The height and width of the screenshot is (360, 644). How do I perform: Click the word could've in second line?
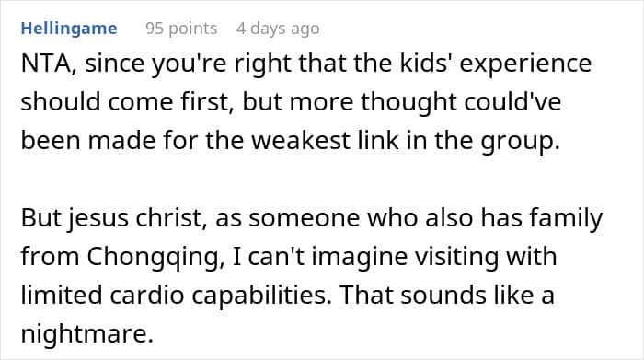click(512, 102)
